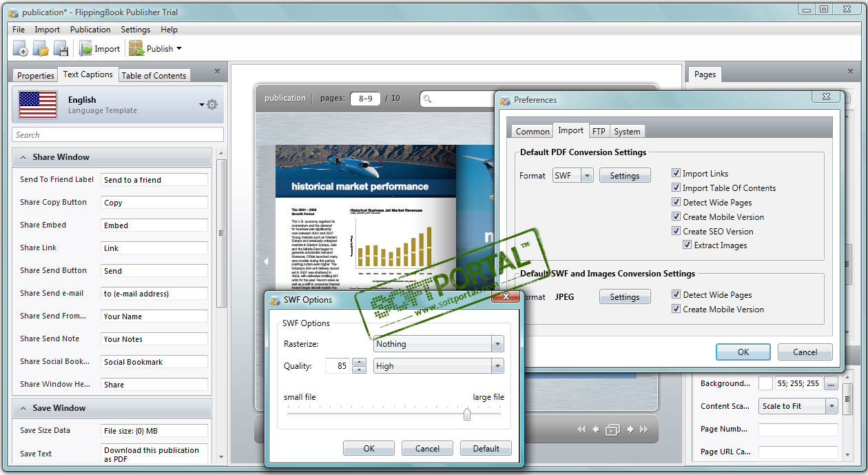Close the SWF Options dialog
The width and height of the screenshot is (868, 475).
[x=506, y=297]
